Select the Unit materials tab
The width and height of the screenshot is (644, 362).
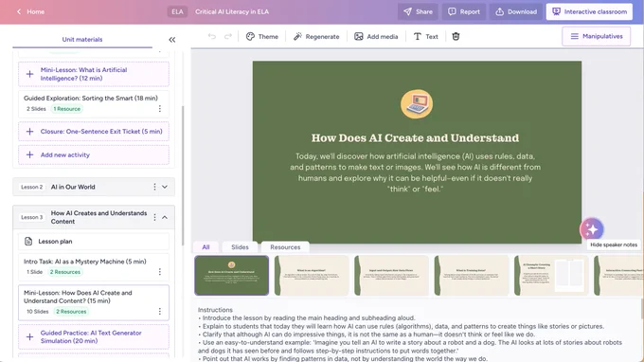click(82, 40)
